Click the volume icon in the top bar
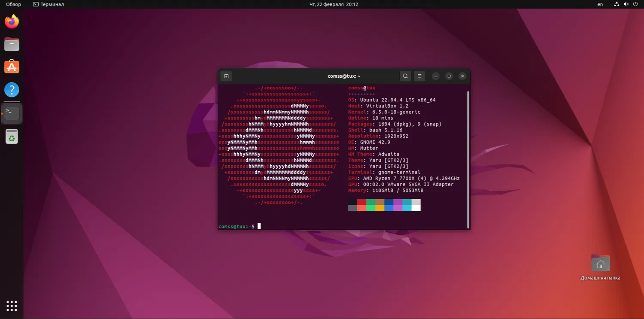The image size is (644, 319). 626,4
